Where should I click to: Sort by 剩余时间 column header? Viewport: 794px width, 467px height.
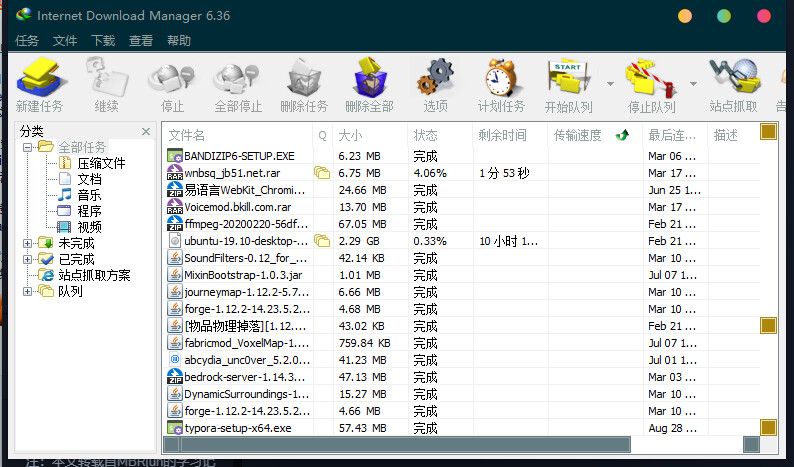510,135
